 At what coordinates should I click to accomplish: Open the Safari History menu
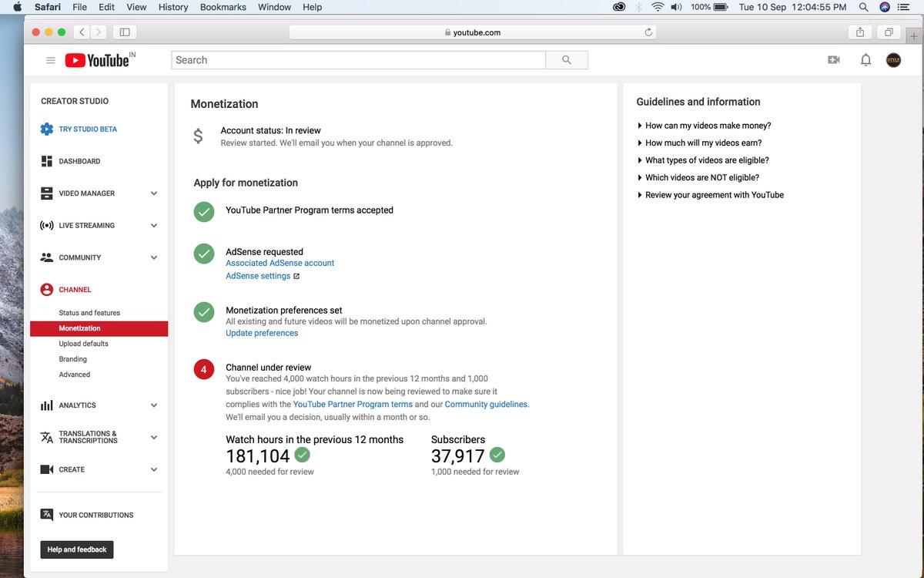pos(173,7)
